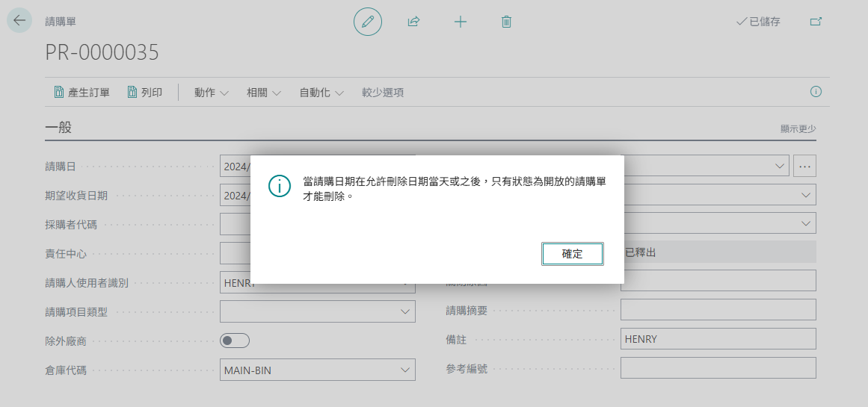Image resolution: width=868 pixels, height=407 pixels.
Task: Click the 一般 section heading
Action: [x=58, y=128]
